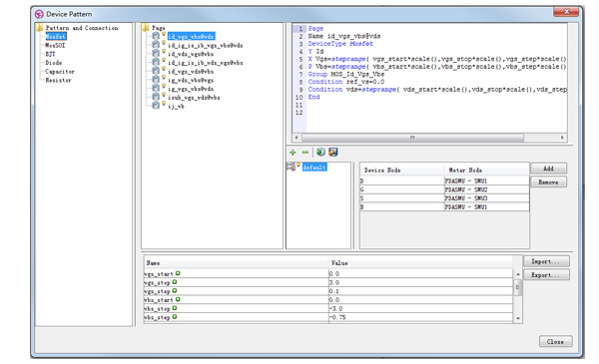The height and width of the screenshot is (364, 599).
Task: Click line 5 Vgs steprange in code editor
Action: 437,59
